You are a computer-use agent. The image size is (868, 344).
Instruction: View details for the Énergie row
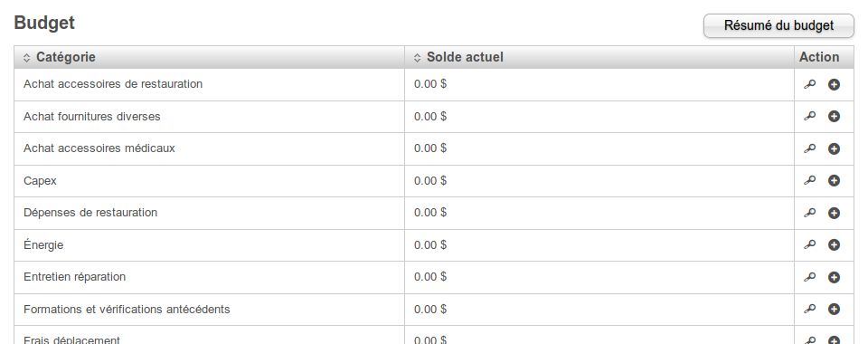pos(809,244)
